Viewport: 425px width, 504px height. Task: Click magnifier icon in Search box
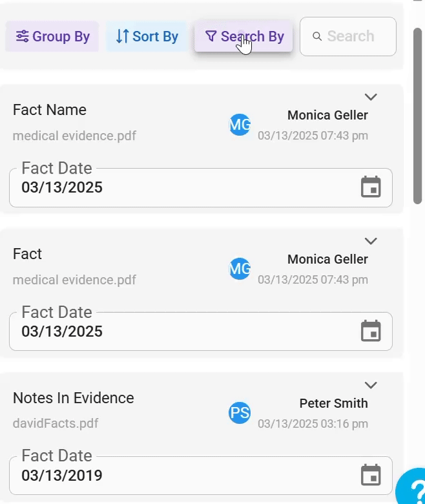tap(317, 36)
